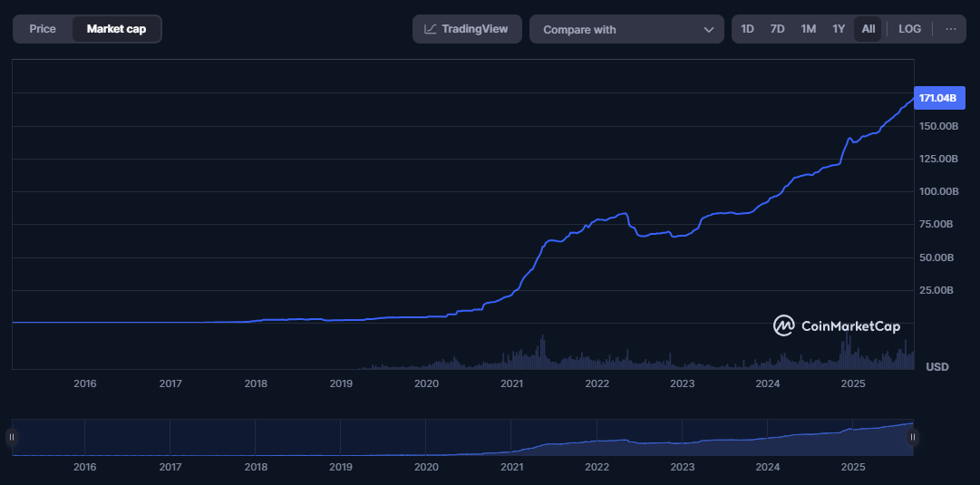
Task: Click the Compare with chevron arrow
Action: coord(709,30)
